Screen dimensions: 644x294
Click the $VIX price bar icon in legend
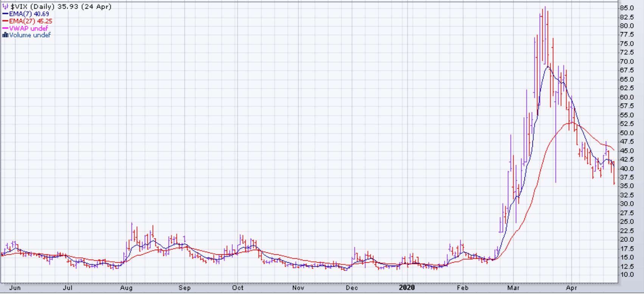5,7
